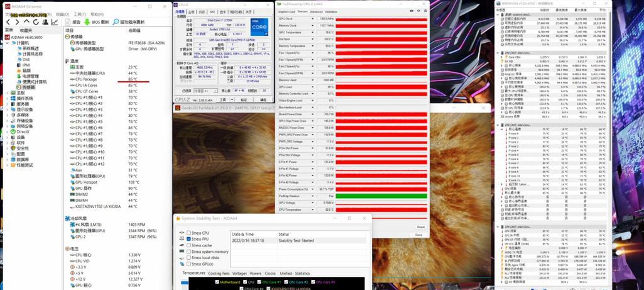Open Statistics tab in stability test
Viewport: 644px width, 290px height.
[x=303, y=273]
